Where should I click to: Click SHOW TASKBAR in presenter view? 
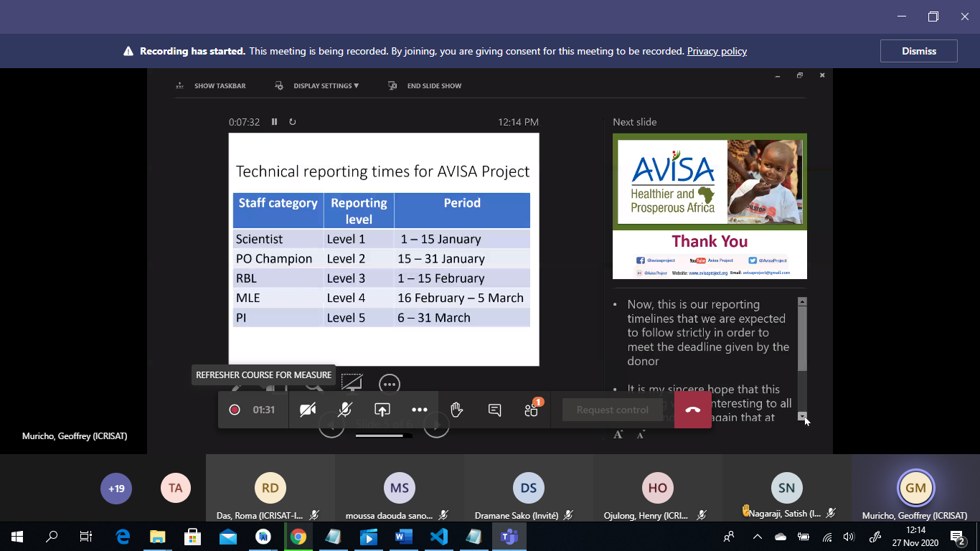[211, 85]
